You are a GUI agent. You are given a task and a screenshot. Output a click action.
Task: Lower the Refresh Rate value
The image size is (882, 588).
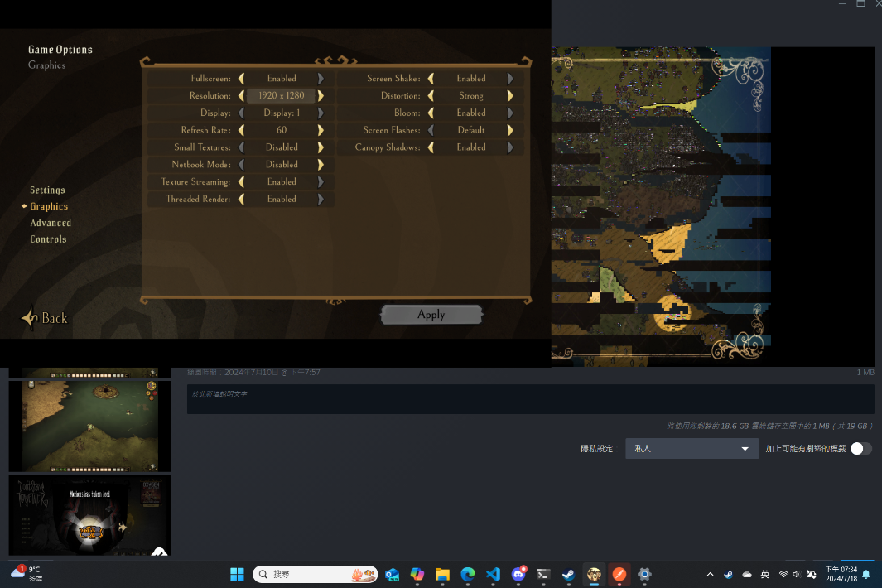pyautogui.click(x=241, y=130)
